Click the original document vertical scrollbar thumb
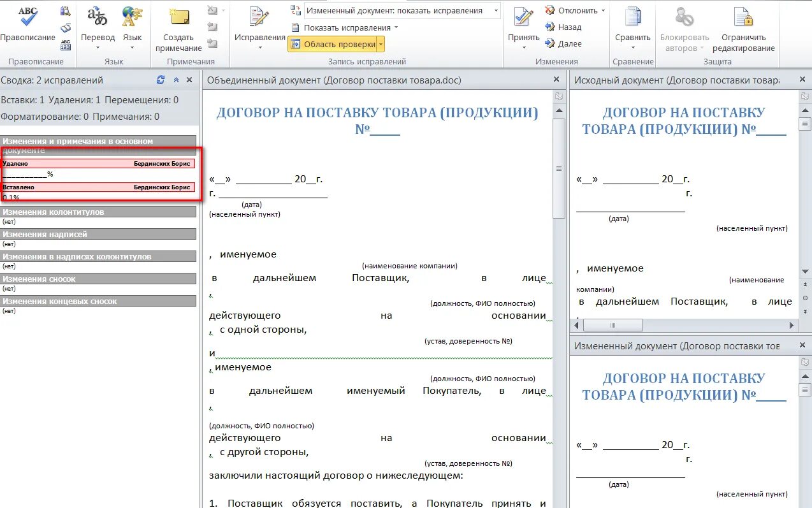The image size is (812, 508). (805, 124)
